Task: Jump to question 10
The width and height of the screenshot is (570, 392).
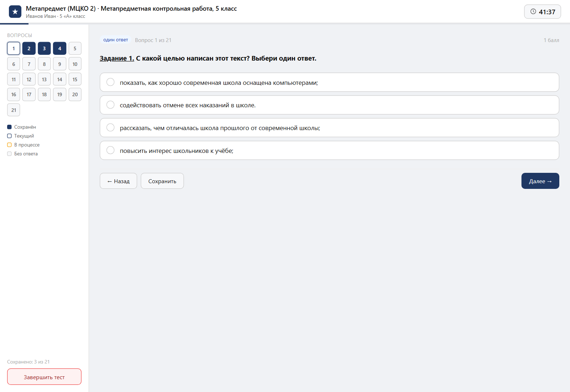Action: [x=75, y=64]
